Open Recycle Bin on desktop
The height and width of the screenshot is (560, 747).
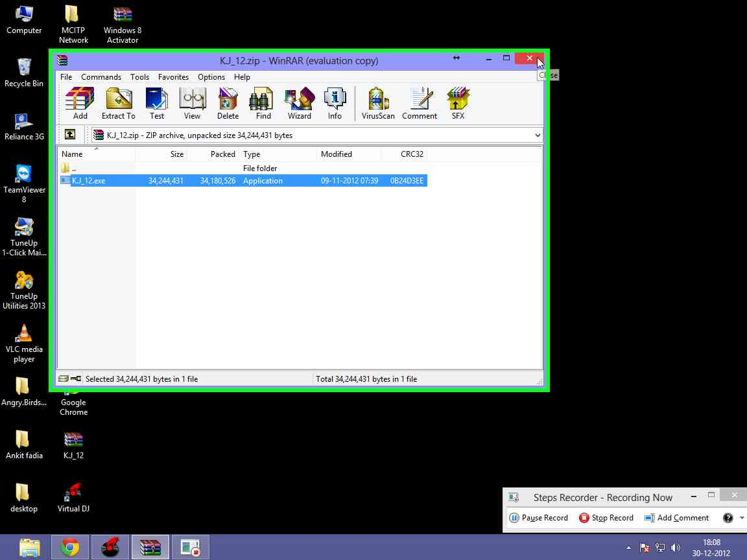click(24, 73)
